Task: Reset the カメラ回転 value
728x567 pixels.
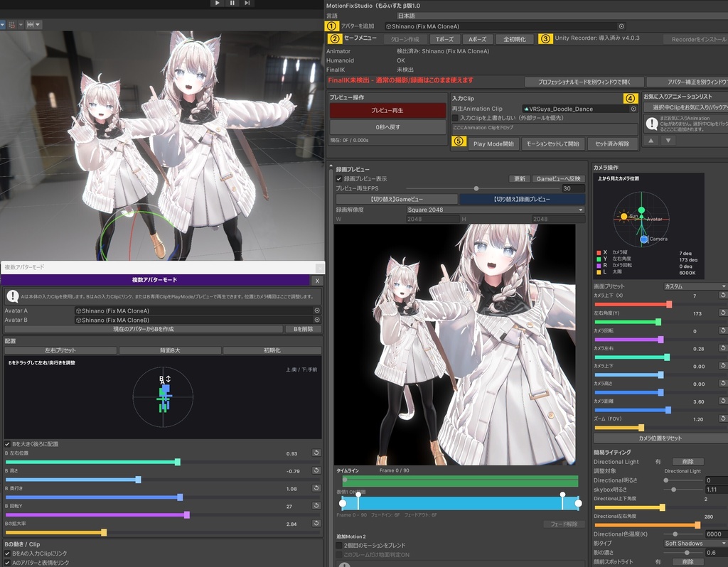Action: tap(723, 330)
